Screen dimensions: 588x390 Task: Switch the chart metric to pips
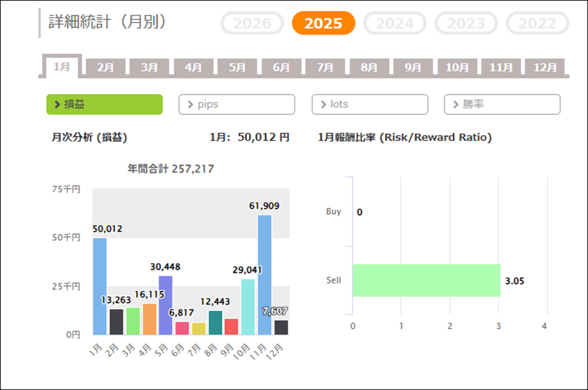tap(237, 105)
